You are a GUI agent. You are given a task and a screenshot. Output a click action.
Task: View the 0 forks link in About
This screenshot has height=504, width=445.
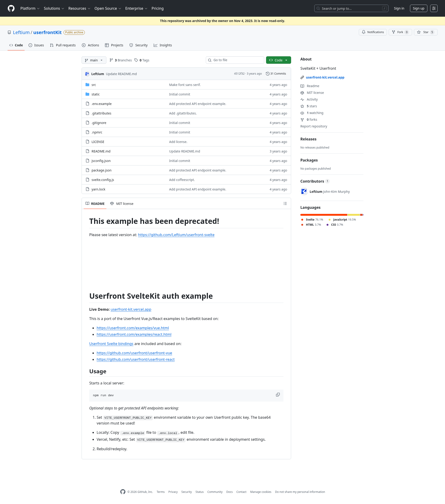pyautogui.click(x=309, y=120)
